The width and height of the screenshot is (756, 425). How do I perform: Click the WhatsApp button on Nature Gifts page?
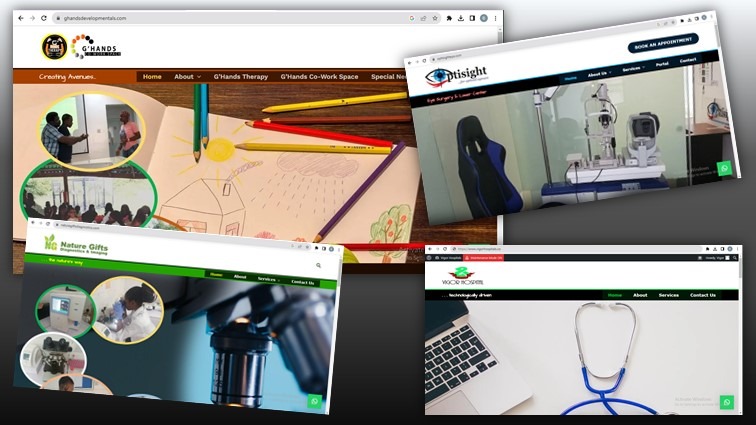pyautogui.click(x=315, y=401)
